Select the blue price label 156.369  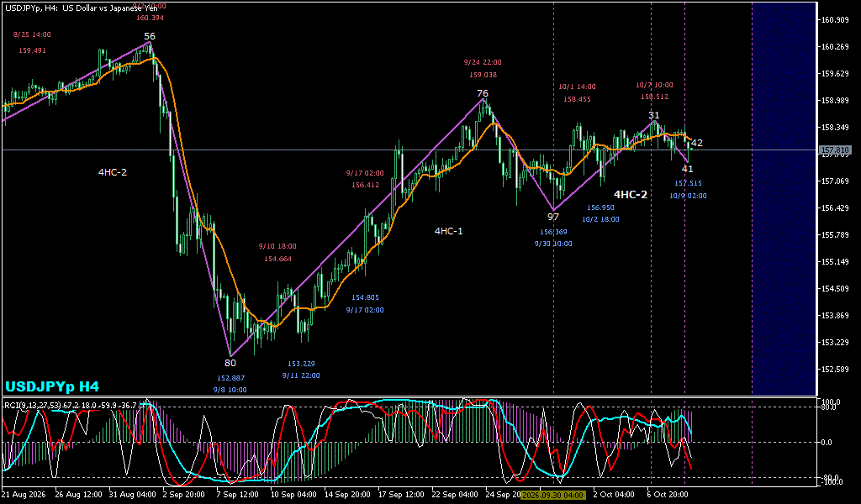click(x=553, y=232)
